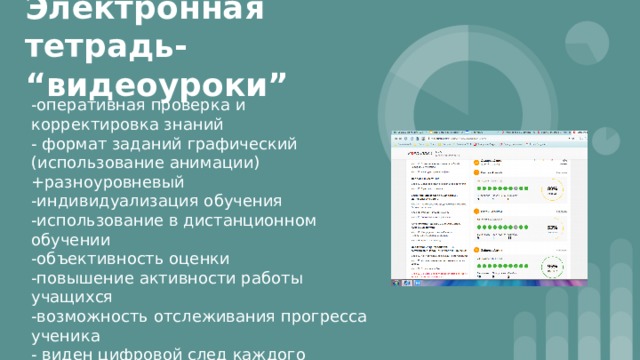Click the line "-объективность оценки"

point(130,259)
